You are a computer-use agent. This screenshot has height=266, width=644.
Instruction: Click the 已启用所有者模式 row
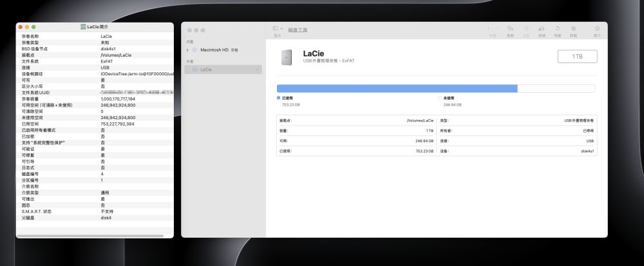click(95, 130)
